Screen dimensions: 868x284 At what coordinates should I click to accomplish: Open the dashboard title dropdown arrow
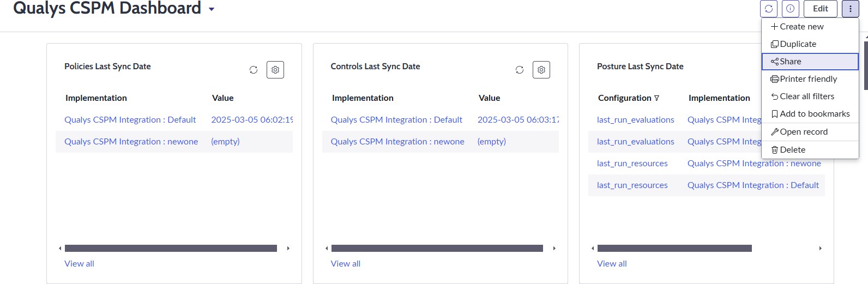point(212,9)
